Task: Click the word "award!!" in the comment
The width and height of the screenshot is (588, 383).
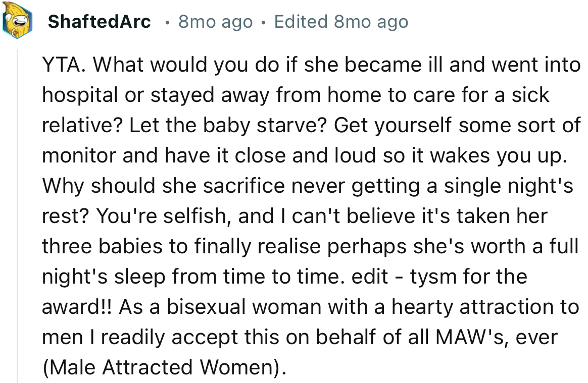Action: click(78, 307)
